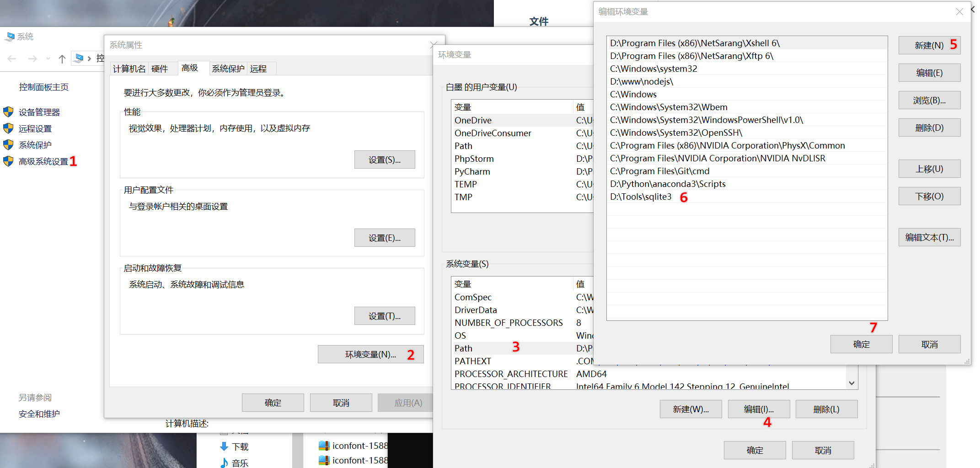Select the WindowsPowerShell\v1.0\ path entry
This screenshot has height=468, width=980.
coord(747,120)
